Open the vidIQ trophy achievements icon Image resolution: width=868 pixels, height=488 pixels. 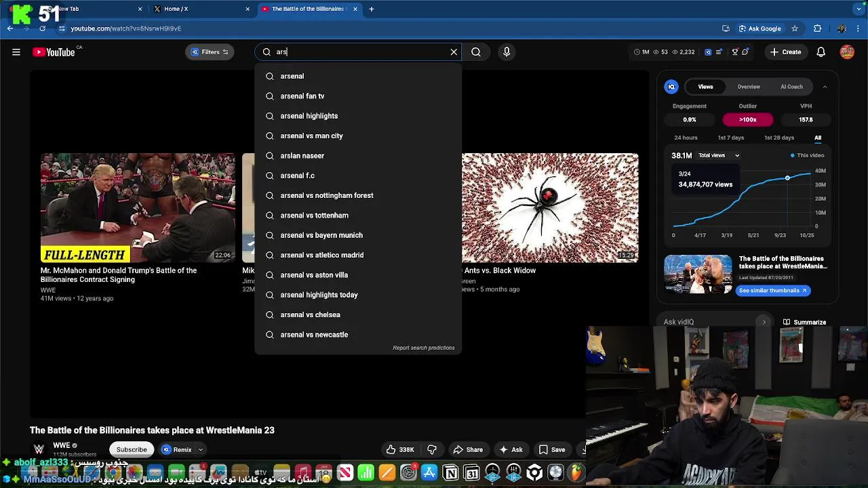click(734, 52)
